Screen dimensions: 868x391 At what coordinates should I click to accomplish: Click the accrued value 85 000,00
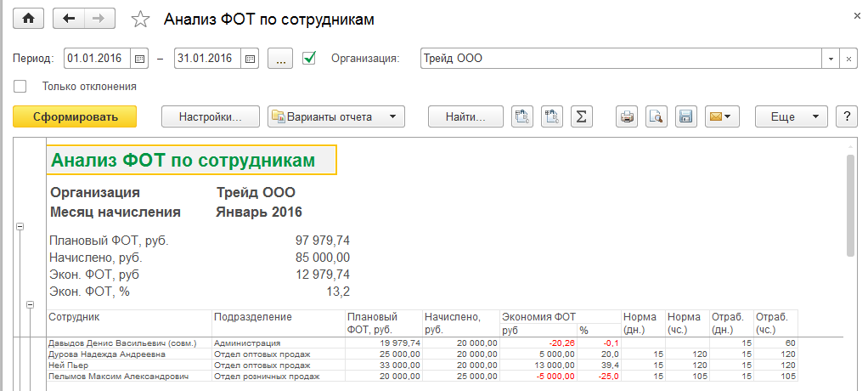click(x=323, y=258)
